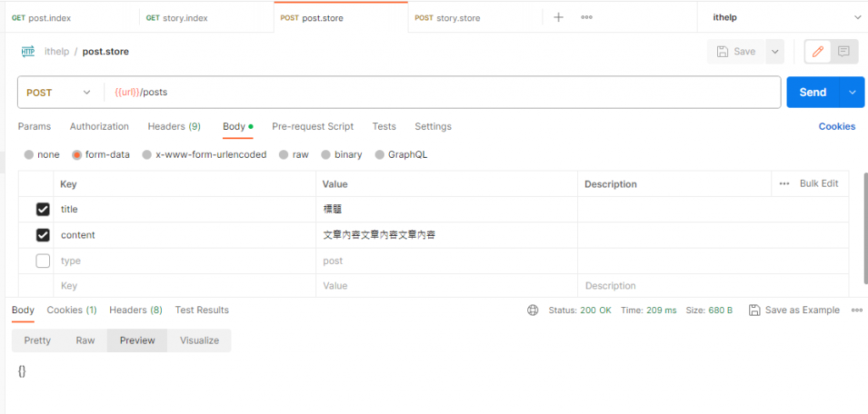Image resolution: width=868 pixels, height=414 pixels.
Task: Click the title key cell
Action: [185, 210]
